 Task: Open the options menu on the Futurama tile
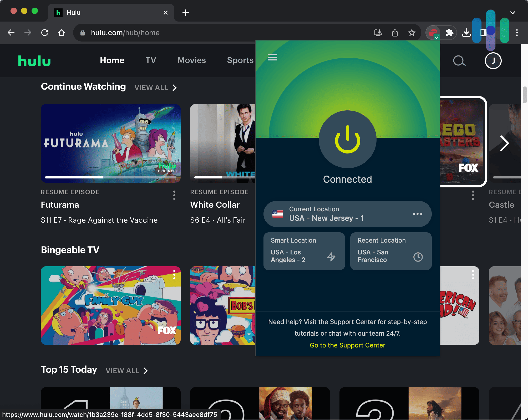coord(174,195)
